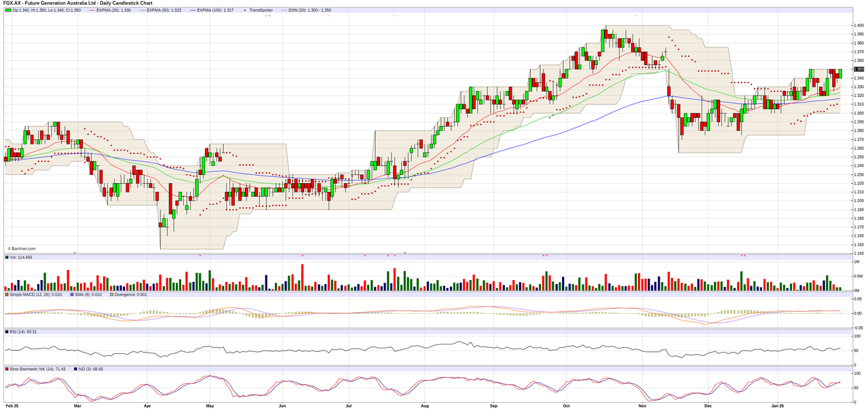Click the '© Barchart.com' copyright text
This screenshot has width=868, height=417.
point(22,249)
